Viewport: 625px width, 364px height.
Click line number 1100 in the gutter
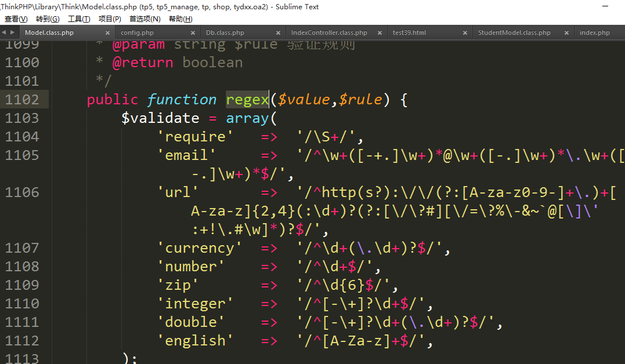[x=22, y=63]
